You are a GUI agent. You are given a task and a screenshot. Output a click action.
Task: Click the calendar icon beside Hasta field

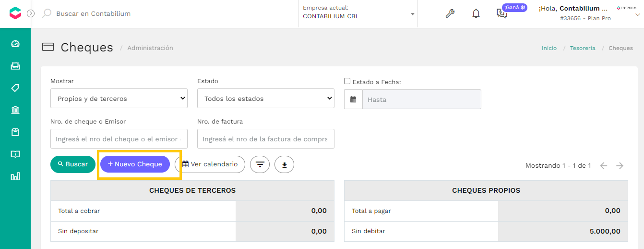[353, 100]
